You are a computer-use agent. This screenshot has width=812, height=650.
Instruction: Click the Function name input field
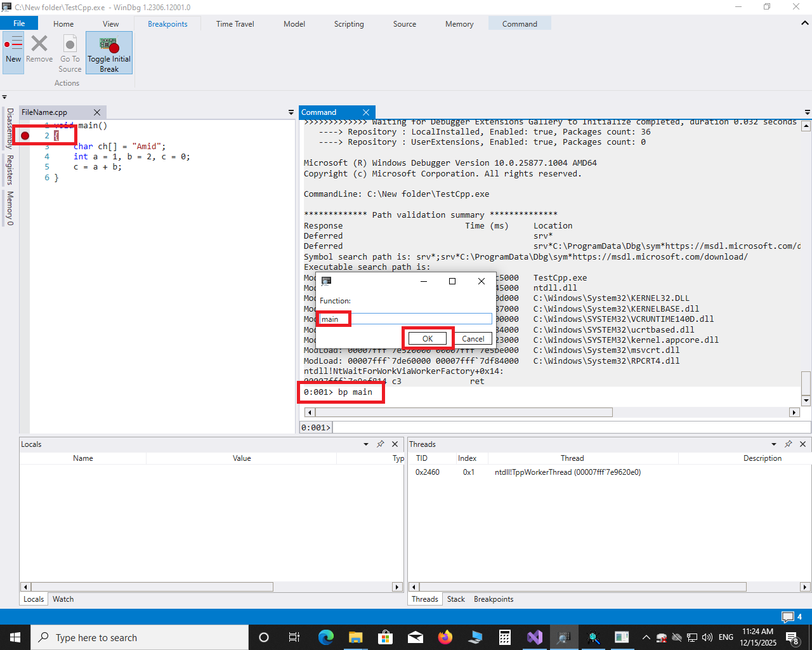(x=405, y=319)
